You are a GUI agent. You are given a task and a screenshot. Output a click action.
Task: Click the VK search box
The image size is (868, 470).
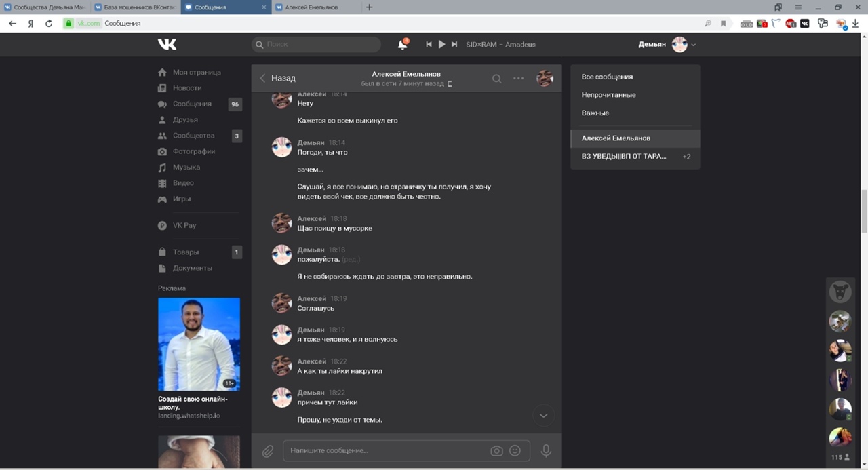tap(316, 45)
